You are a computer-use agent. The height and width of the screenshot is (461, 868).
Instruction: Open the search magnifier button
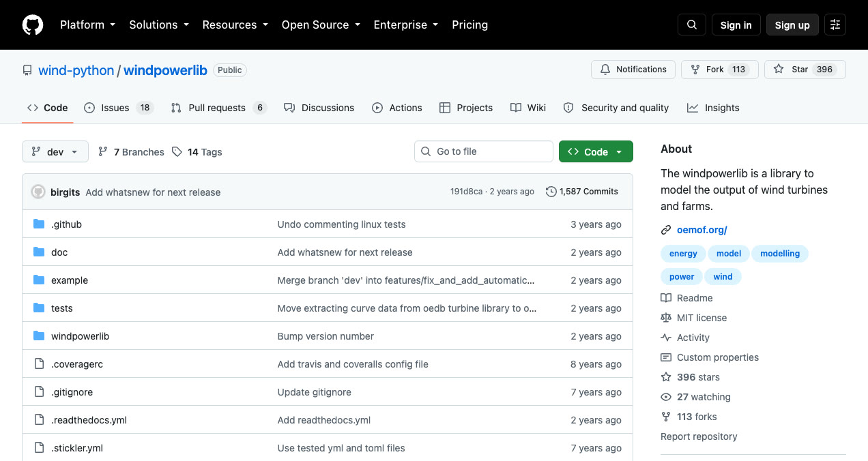(692, 25)
